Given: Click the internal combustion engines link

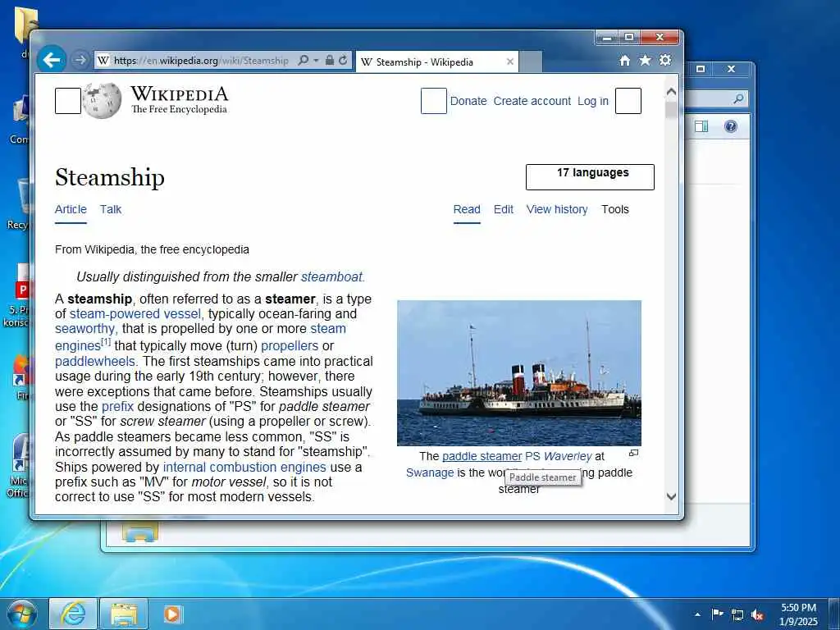Looking at the screenshot, I should click(244, 467).
